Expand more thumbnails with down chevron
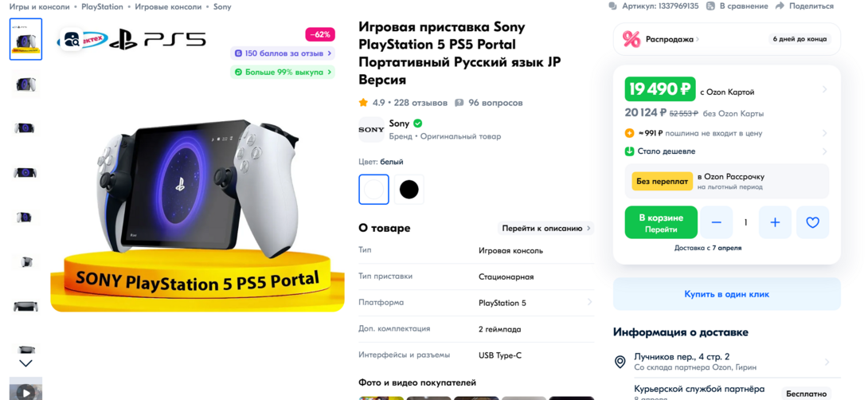Viewport: 868px width, 400px height. 26,363
